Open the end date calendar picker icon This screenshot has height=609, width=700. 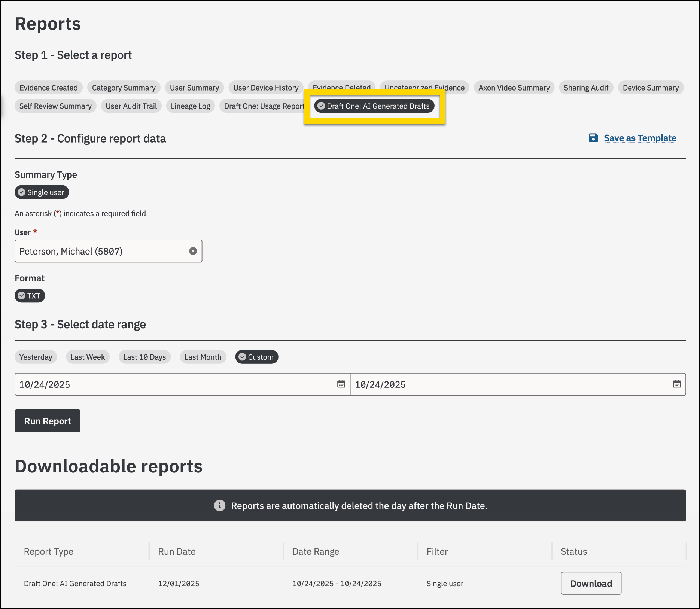676,384
